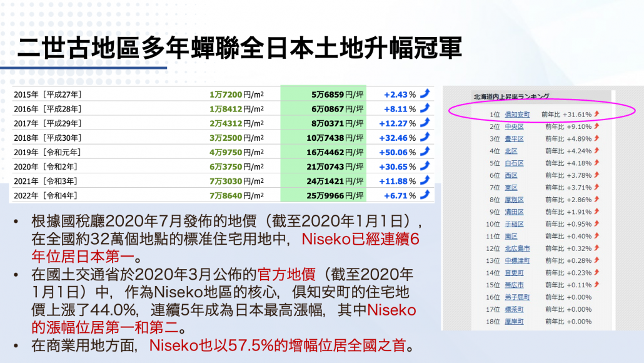Click red rise arrow next to +4.89%
This screenshot has width=644, height=363.
596,138
